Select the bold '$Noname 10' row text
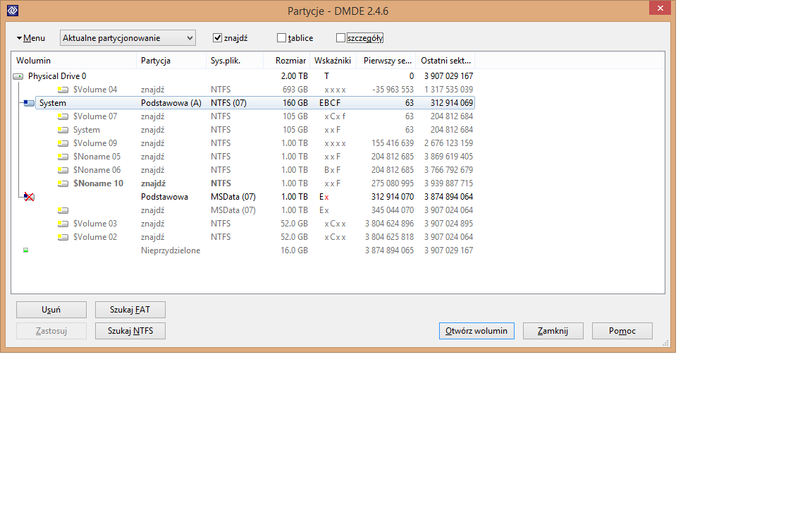This screenshot has height=508, width=812. [x=99, y=183]
